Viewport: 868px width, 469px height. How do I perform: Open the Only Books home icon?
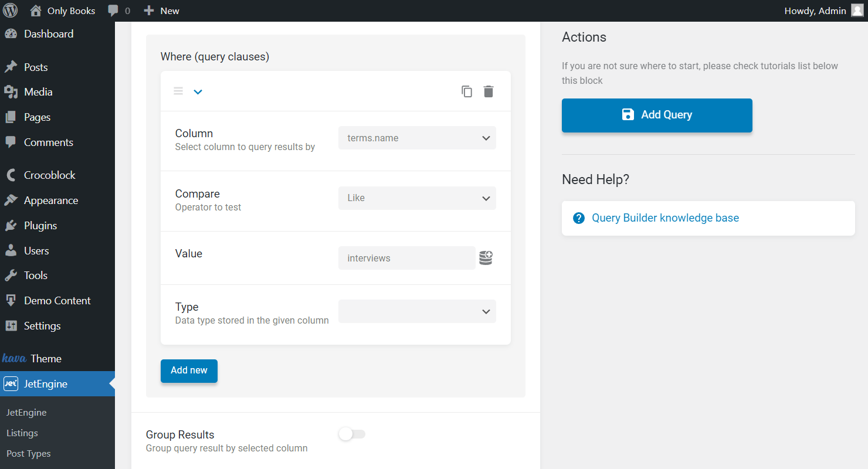[36, 11]
